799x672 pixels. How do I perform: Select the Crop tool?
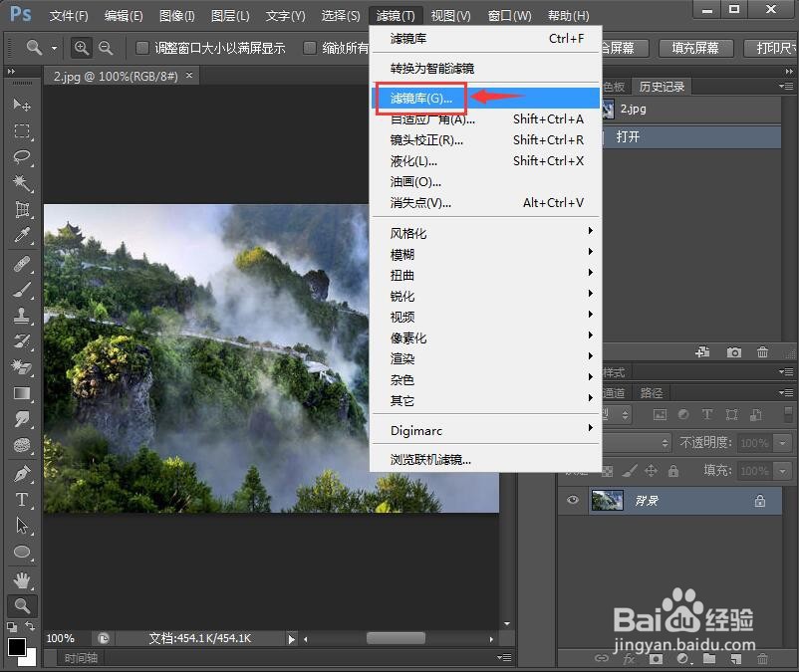pyautogui.click(x=21, y=209)
